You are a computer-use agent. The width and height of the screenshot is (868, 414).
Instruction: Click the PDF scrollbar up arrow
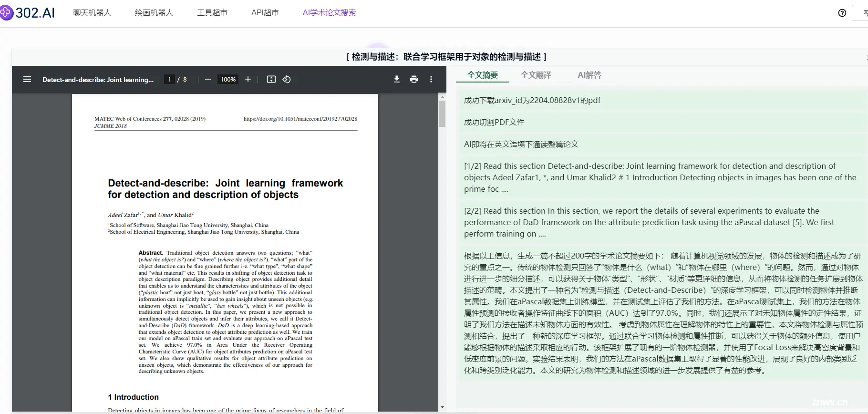coord(442,97)
